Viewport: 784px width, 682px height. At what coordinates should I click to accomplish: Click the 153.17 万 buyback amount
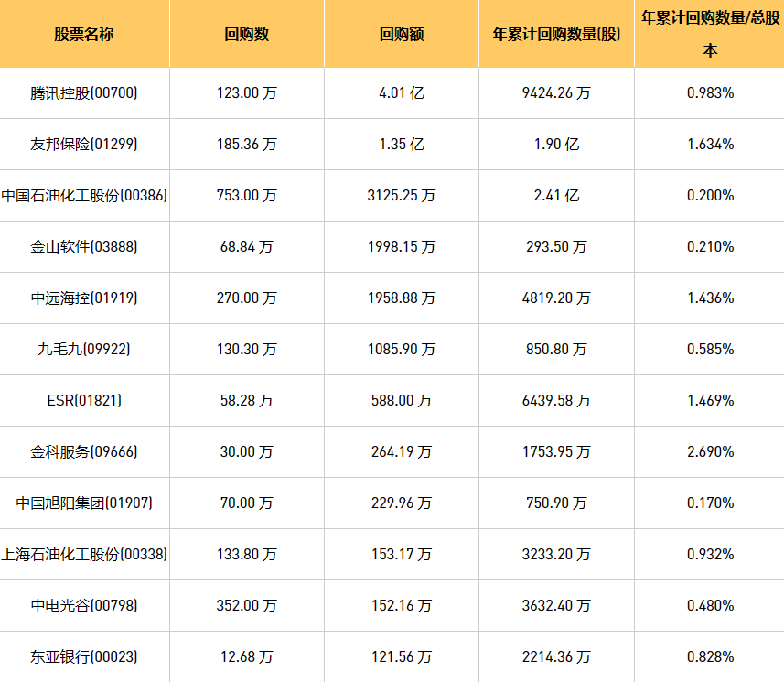click(402, 555)
